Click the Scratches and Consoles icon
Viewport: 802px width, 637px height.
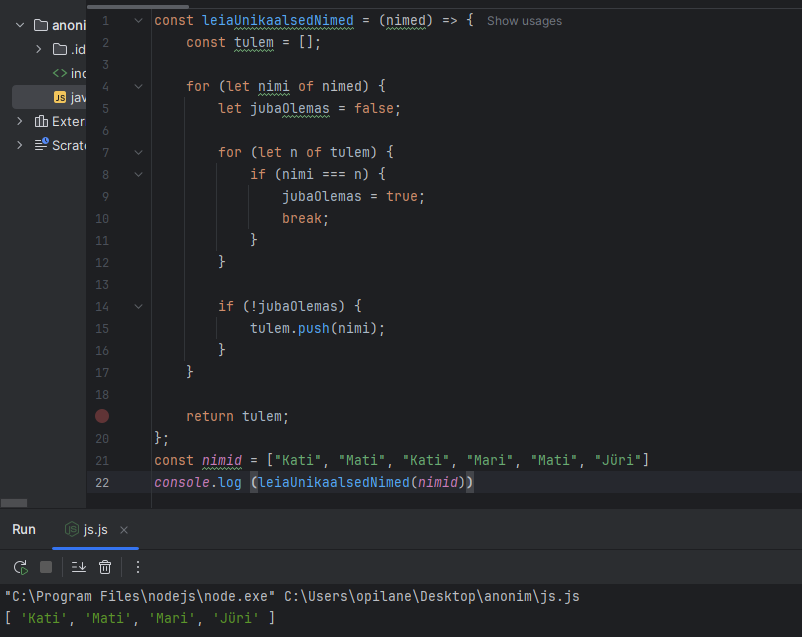pyautogui.click(x=41, y=145)
